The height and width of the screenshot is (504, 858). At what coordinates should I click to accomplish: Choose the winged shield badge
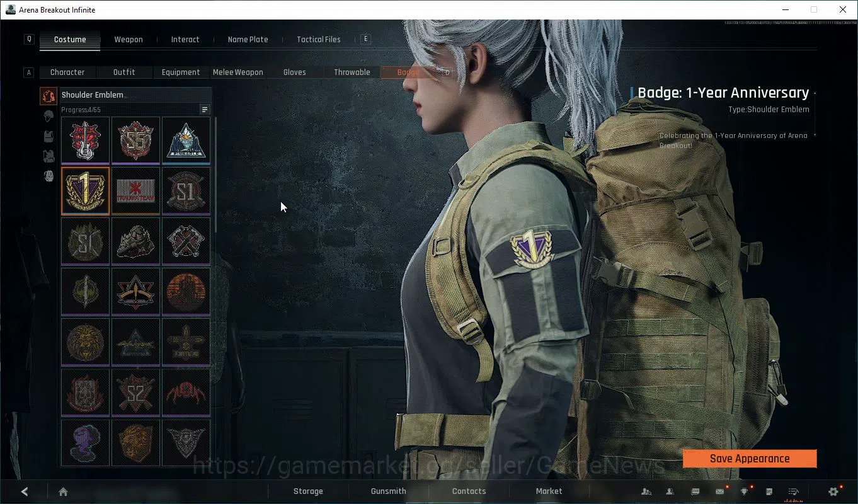pos(186,442)
